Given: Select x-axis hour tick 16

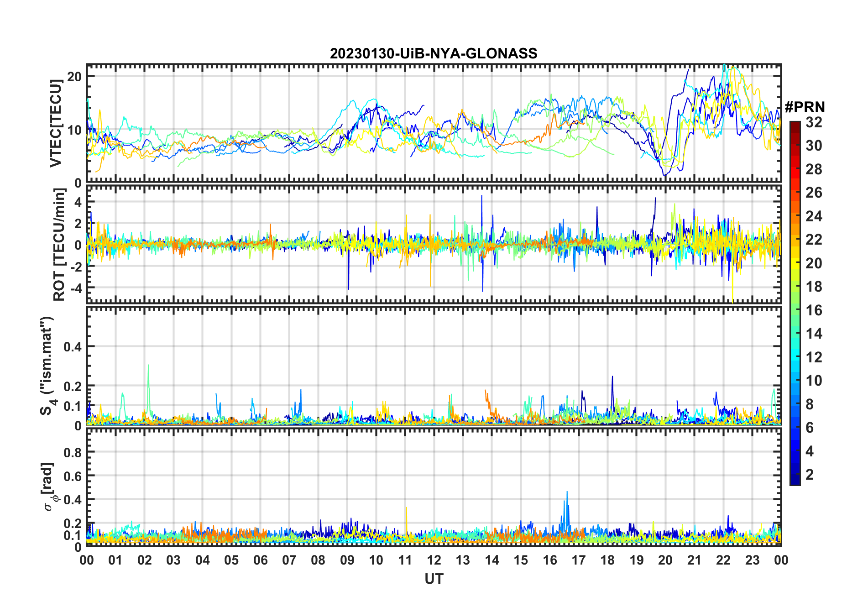Looking at the screenshot, I should (549, 560).
